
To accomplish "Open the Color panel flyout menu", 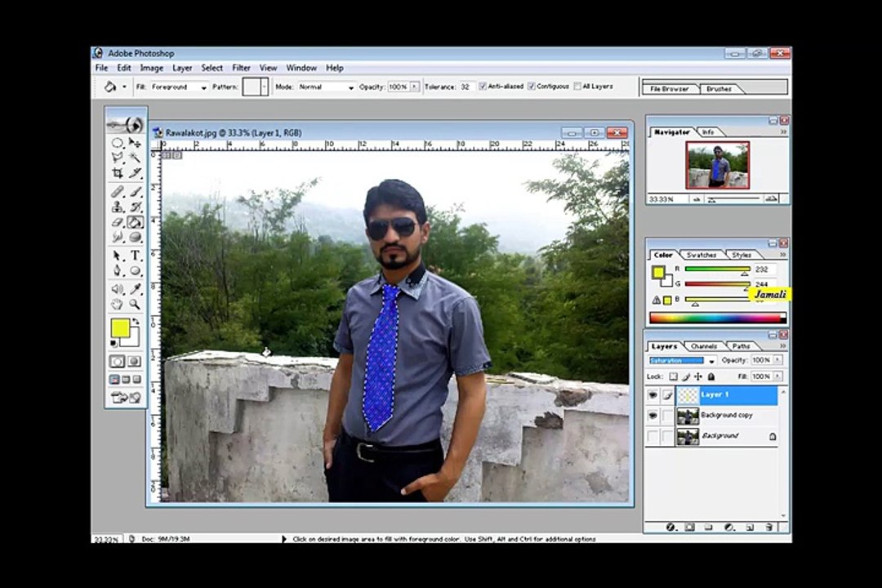I will tap(782, 254).
